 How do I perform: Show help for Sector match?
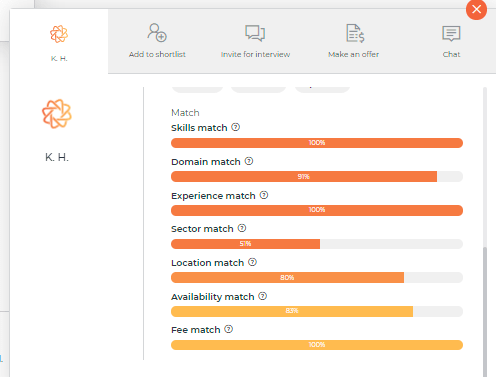click(242, 228)
